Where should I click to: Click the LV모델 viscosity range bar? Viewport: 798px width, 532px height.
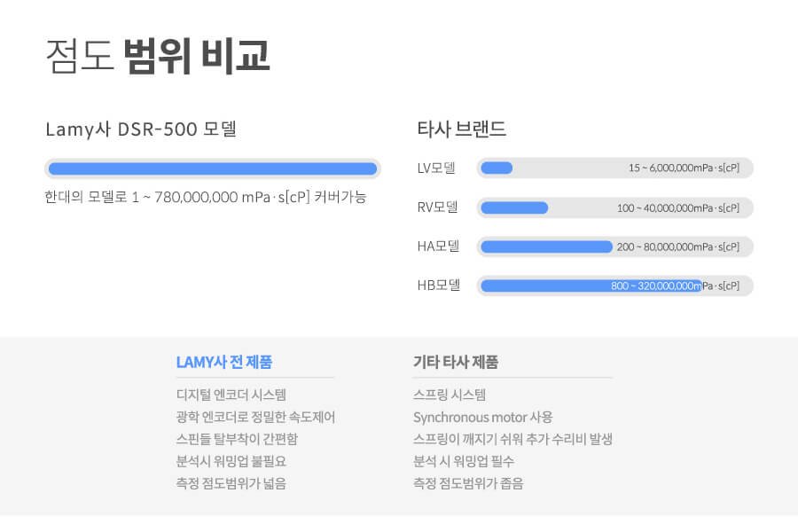497,168
